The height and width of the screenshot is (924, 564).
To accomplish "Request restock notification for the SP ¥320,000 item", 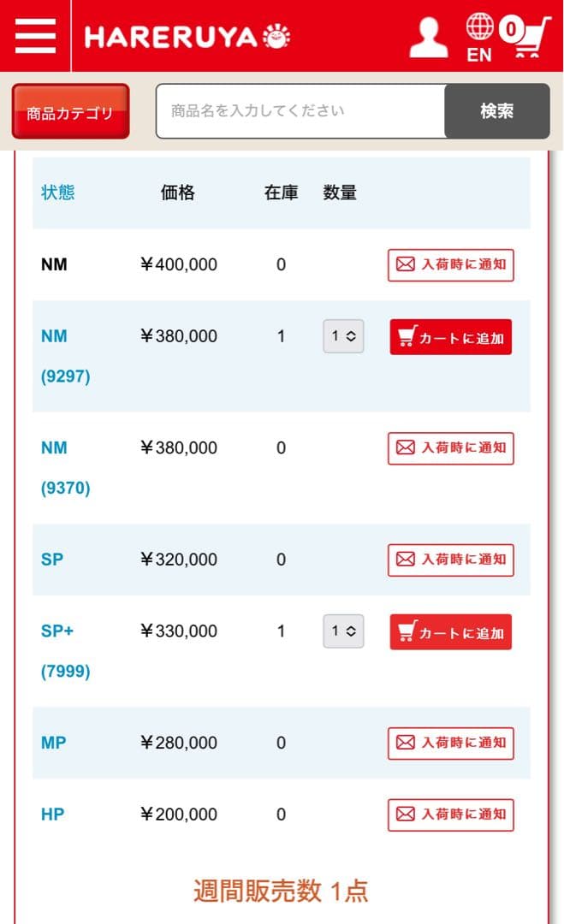I will click(x=450, y=560).
